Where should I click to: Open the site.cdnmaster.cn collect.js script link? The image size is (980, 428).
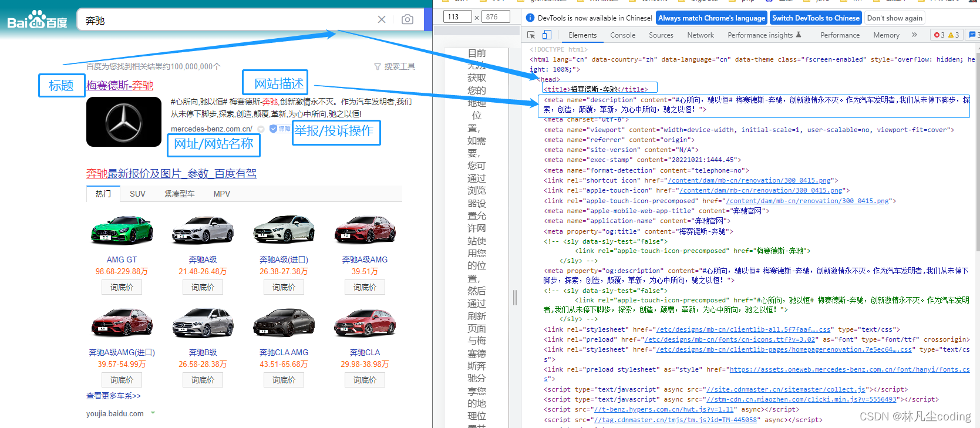(x=786, y=389)
